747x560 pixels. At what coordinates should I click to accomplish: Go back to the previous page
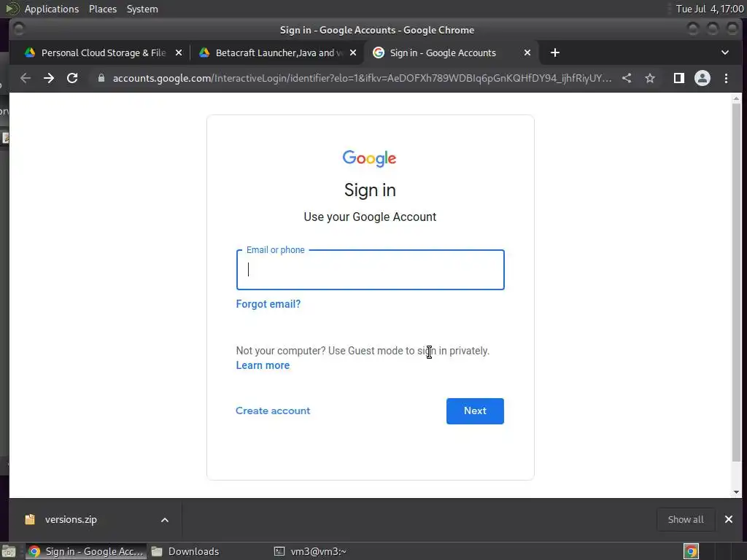pos(26,78)
